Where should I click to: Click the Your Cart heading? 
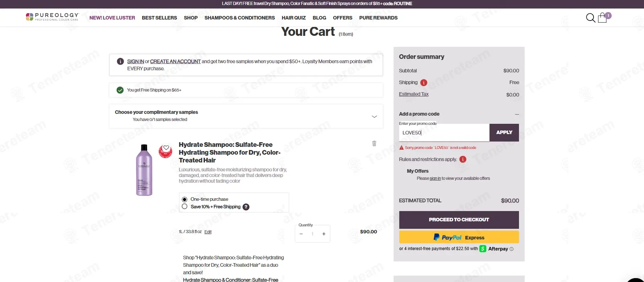coord(308,32)
